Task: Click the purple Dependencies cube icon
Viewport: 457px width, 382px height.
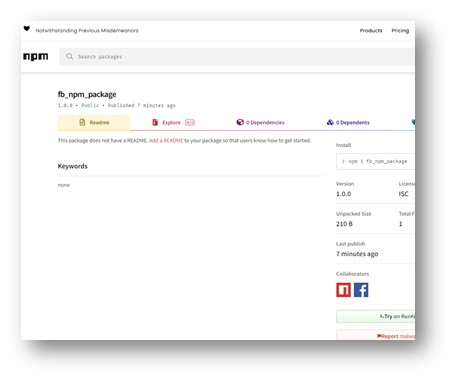Action: pyautogui.click(x=240, y=122)
